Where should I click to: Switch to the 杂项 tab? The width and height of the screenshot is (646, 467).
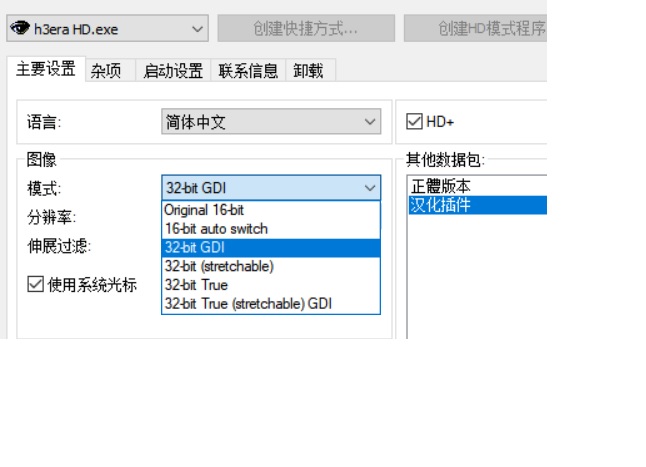coord(107,70)
